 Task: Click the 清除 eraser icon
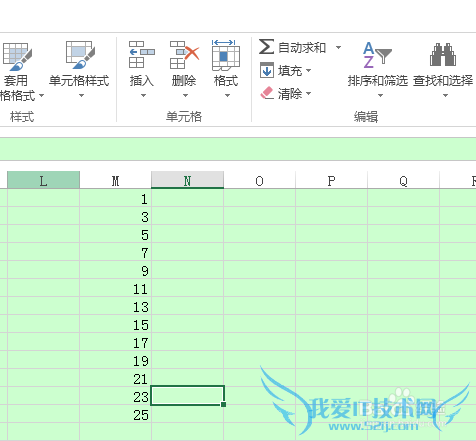tap(267, 93)
